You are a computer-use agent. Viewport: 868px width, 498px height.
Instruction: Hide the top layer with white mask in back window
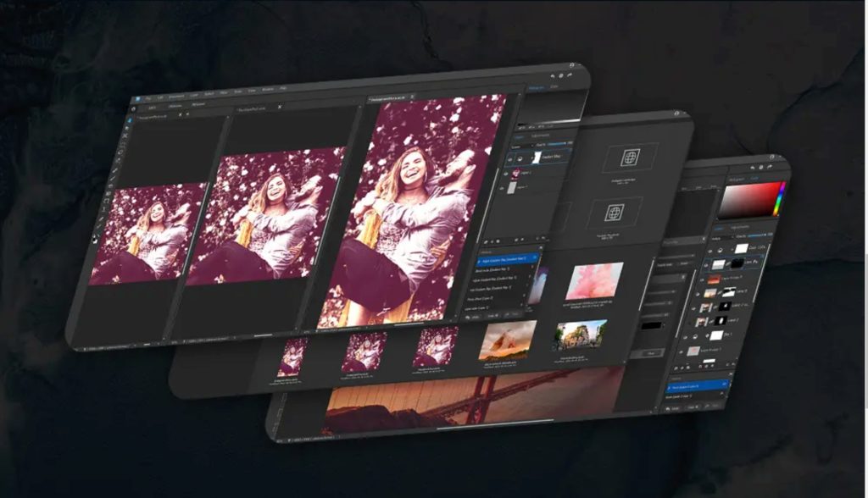coord(711,251)
